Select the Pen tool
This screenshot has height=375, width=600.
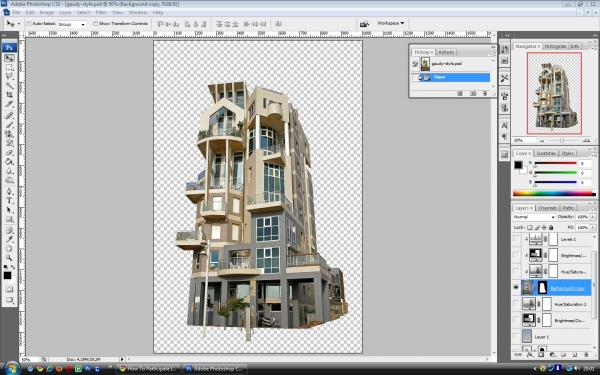pyautogui.click(x=9, y=191)
